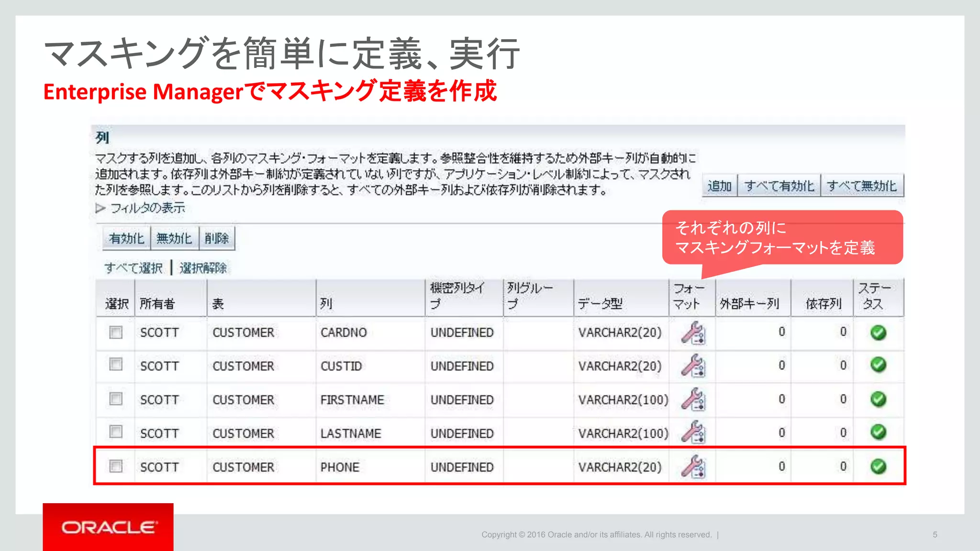Click the Oracle logo
This screenshot has height=551, width=980.
point(108,527)
